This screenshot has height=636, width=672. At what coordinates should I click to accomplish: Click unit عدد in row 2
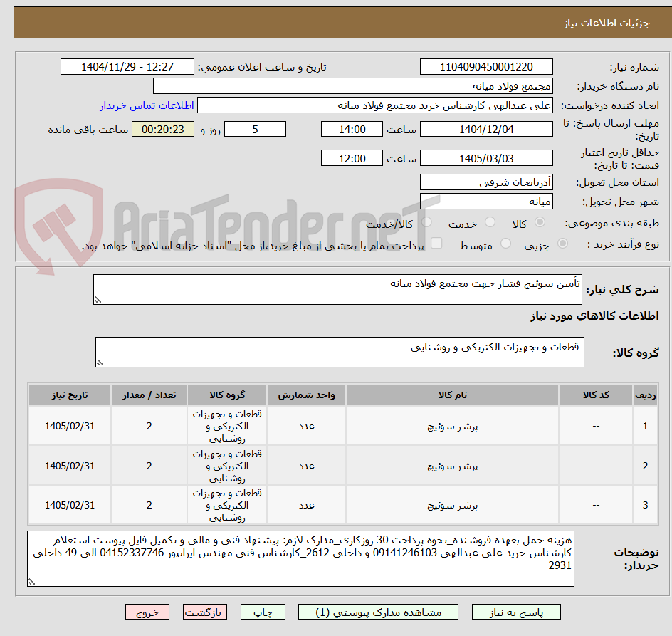click(x=307, y=466)
